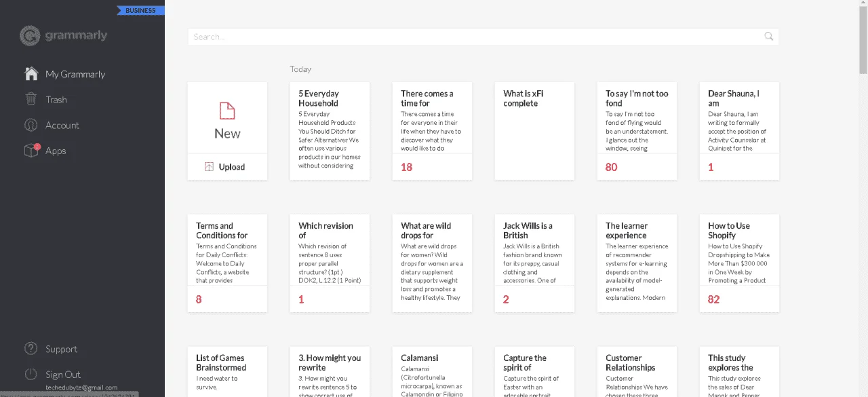Screen dimensions: 868x397
Task: Click the Sign Out power icon
Action: (x=31, y=374)
